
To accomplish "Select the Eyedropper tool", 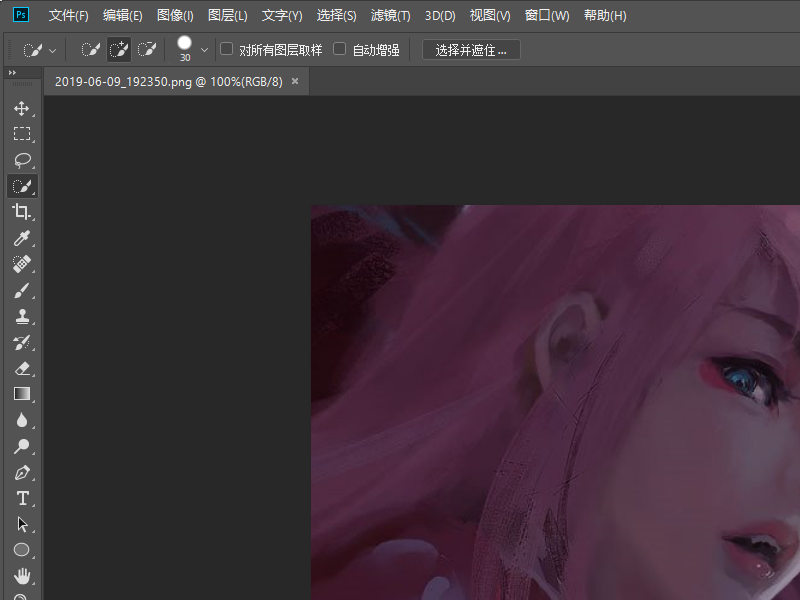I will click(21, 238).
